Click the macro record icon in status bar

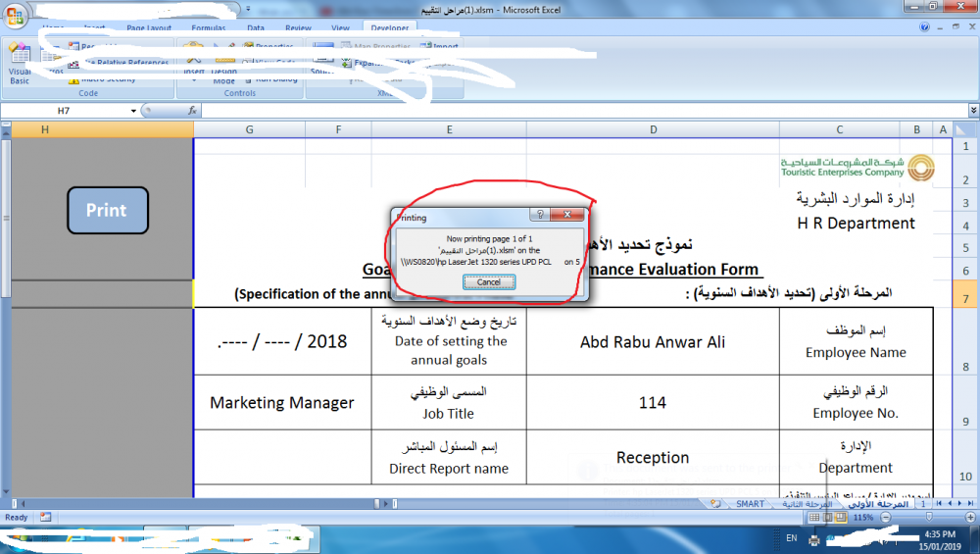(x=46, y=517)
